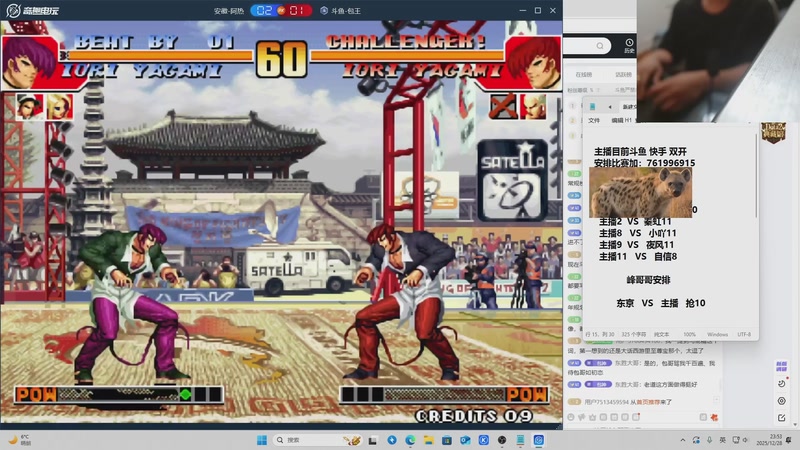This screenshot has width=800, height=450.
Task: Click the weather widget on the taskbar
Action: tap(18, 439)
